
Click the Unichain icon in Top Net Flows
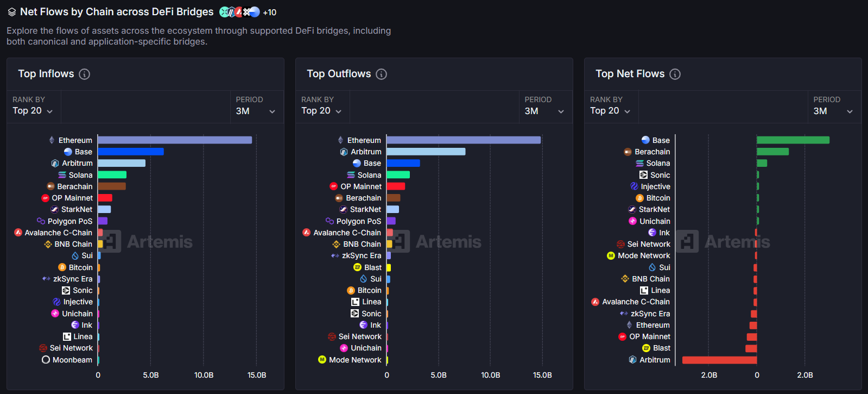(x=632, y=221)
